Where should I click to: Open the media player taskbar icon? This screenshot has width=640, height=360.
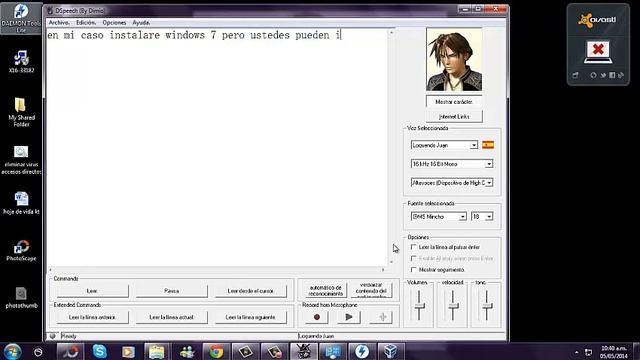(x=128, y=351)
